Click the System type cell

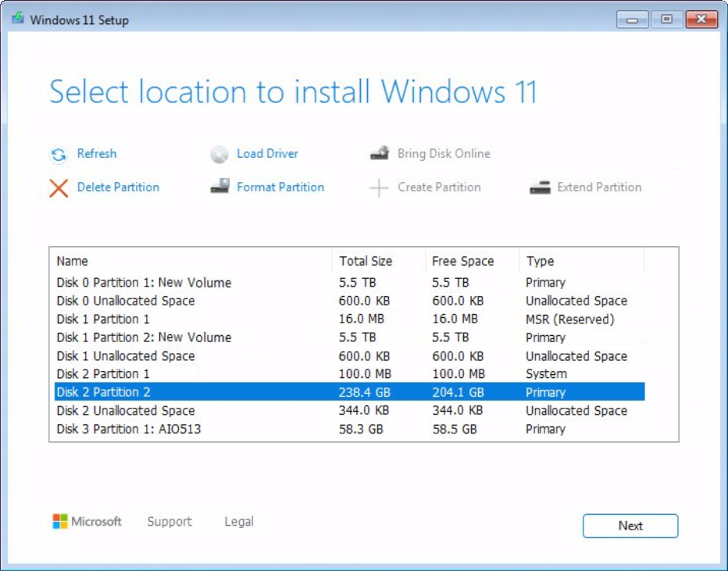(x=547, y=373)
